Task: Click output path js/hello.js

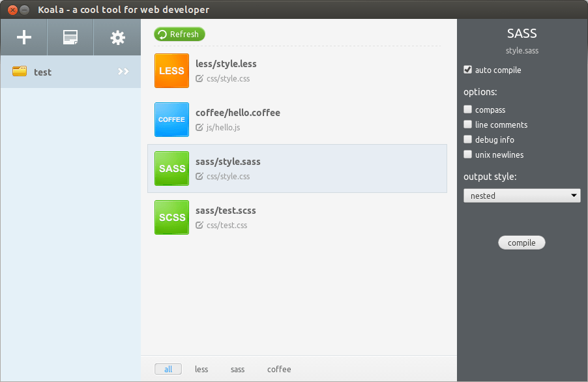Action: 223,128
